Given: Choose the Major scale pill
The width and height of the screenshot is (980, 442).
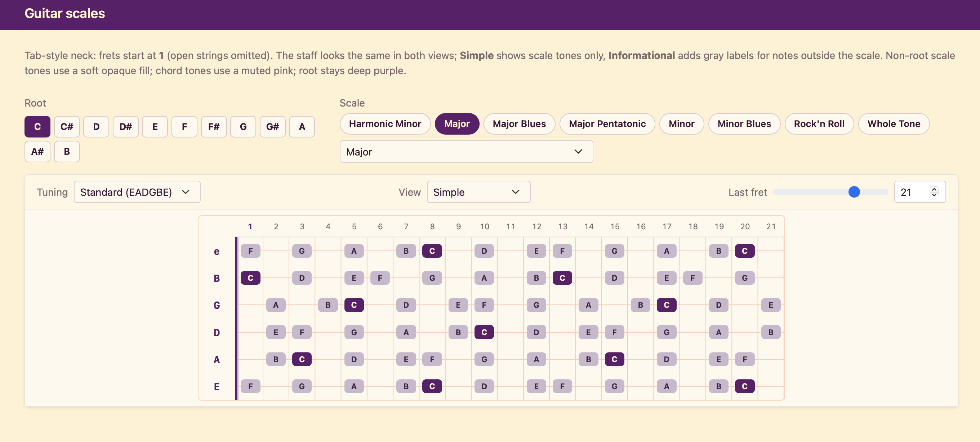Looking at the screenshot, I should 457,124.
